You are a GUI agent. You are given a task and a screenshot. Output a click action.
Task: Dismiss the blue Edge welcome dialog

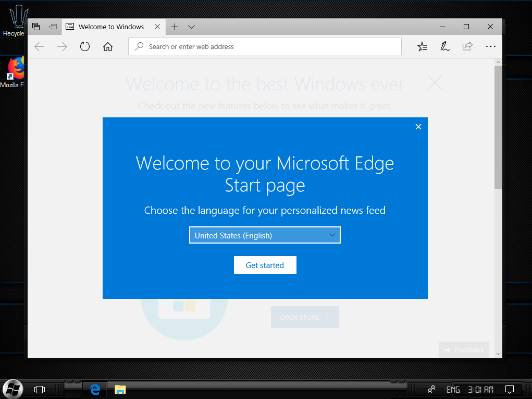[x=418, y=127]
